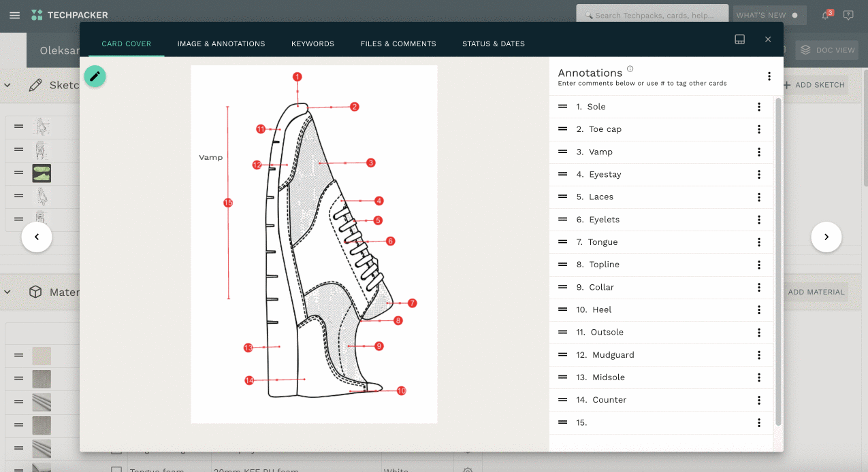Click the kebab menu atop the Annotations panel
868x472 pixels.
(769, 77)
